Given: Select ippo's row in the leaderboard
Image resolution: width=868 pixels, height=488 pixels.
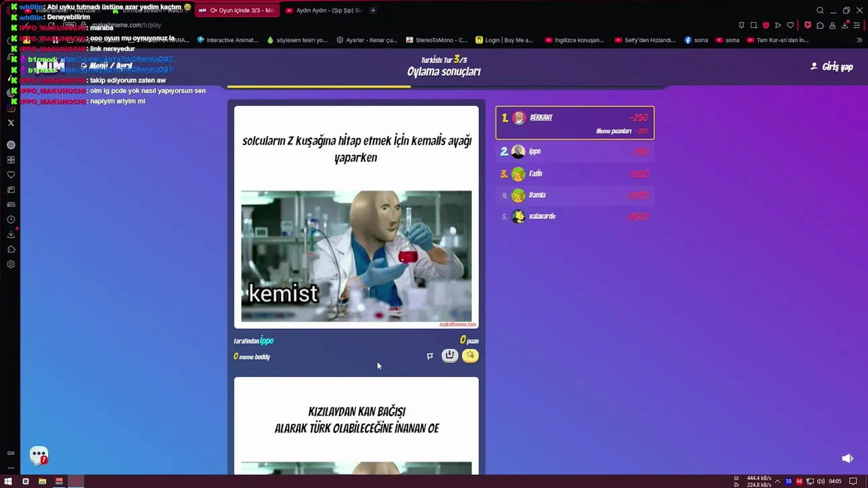Looking at the screenshot, I should point(575,152).
